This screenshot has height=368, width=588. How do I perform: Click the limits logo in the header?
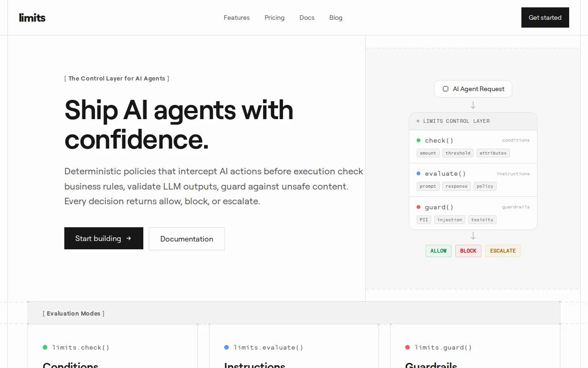tap(32, 17)
